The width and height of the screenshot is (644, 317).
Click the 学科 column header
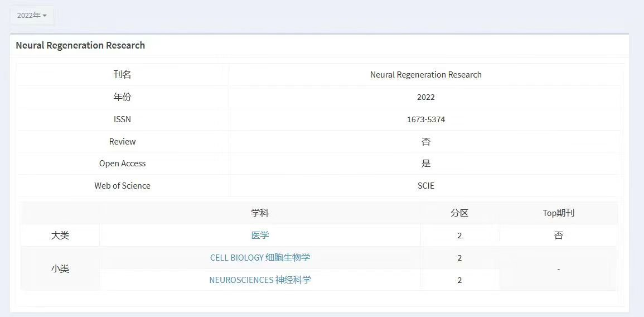pos(260,213)
